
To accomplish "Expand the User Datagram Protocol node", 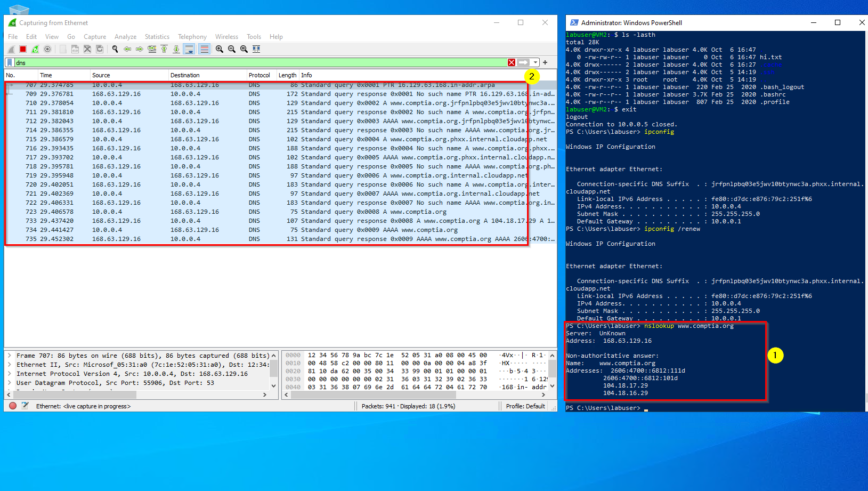I will (10, 383).
